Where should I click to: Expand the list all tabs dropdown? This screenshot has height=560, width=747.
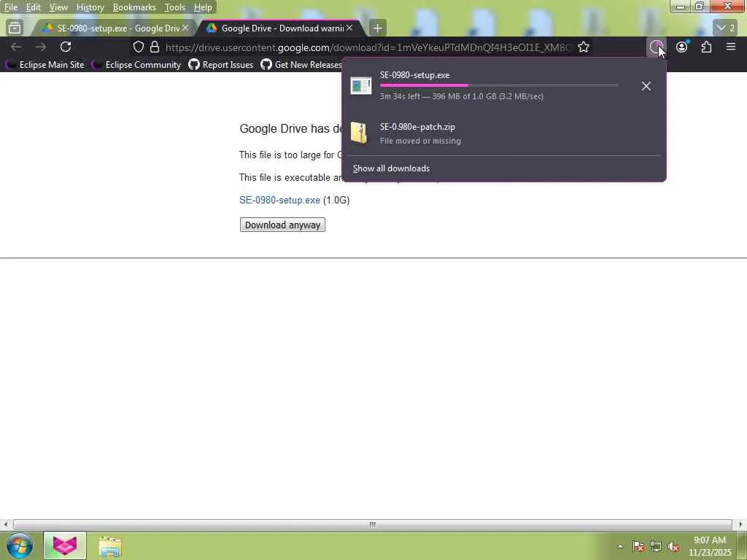[725, 28]
